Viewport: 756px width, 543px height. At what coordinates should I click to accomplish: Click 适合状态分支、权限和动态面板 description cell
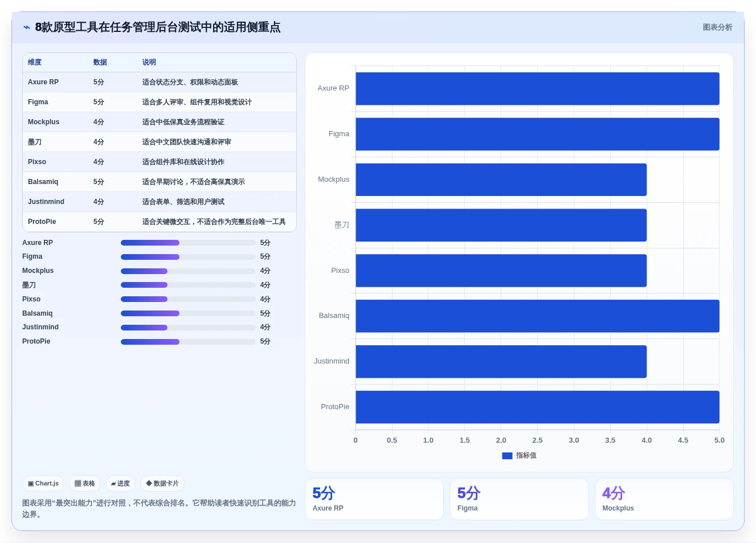[x=190, y=82]
